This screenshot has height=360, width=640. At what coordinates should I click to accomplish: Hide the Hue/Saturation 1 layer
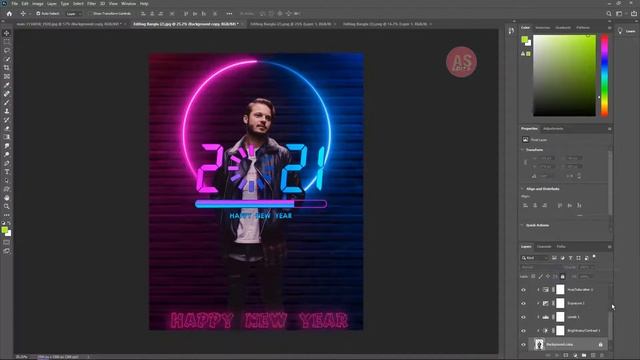524,290
